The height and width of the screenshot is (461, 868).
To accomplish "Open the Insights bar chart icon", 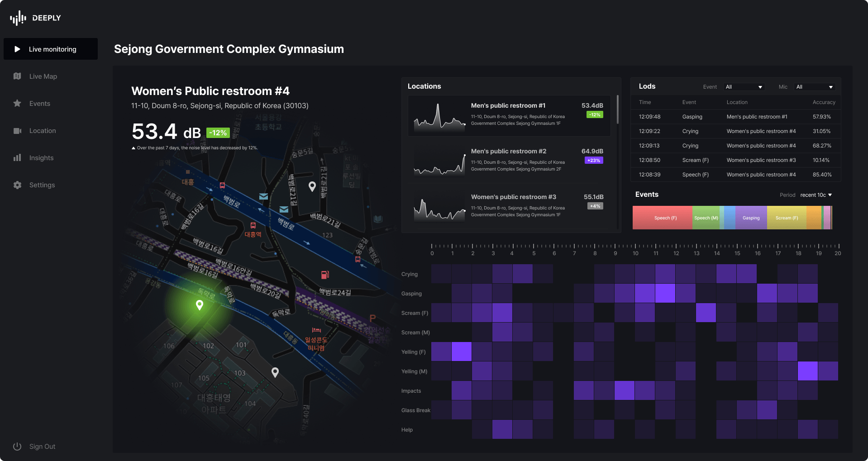I will tap(17, 158).
